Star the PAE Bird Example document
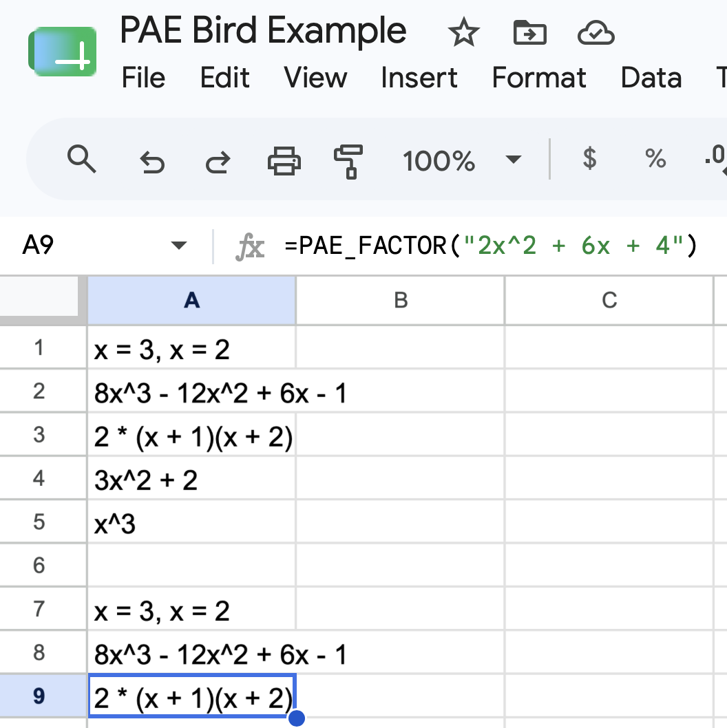 click(463, 32)
